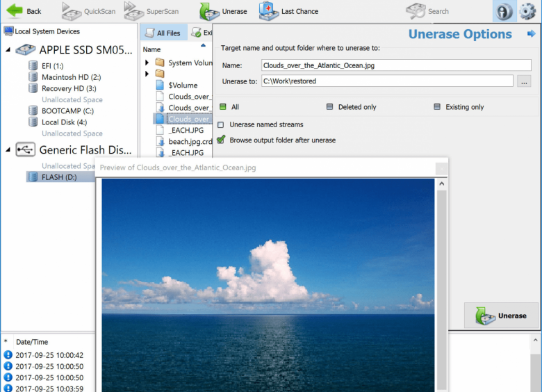This screenshot has height=392, width=542.
Task: Select BOOTCAMP (C:) volume
Action: (x=67, y=111)
